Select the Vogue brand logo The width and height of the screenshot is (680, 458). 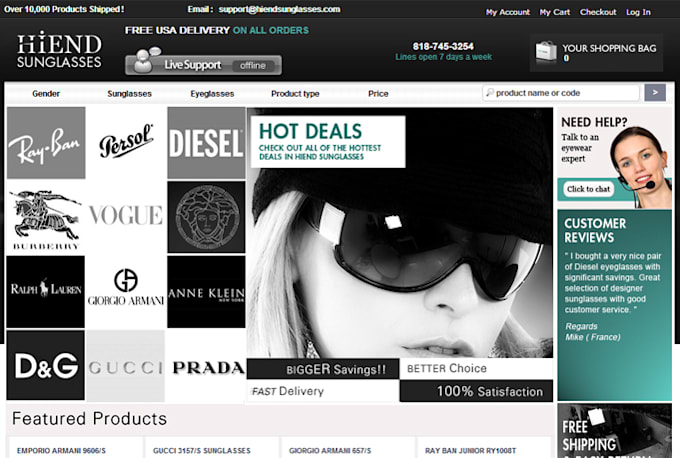(126, 216)
